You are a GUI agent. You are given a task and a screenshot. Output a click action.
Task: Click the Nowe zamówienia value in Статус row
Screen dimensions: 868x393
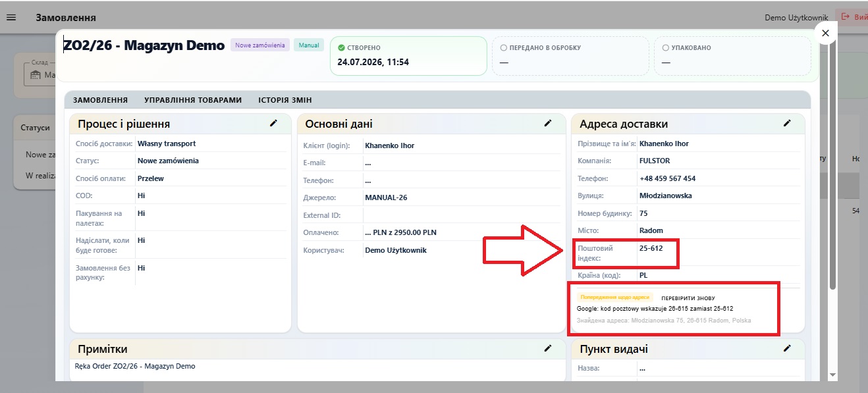click(x=168, y=161)
